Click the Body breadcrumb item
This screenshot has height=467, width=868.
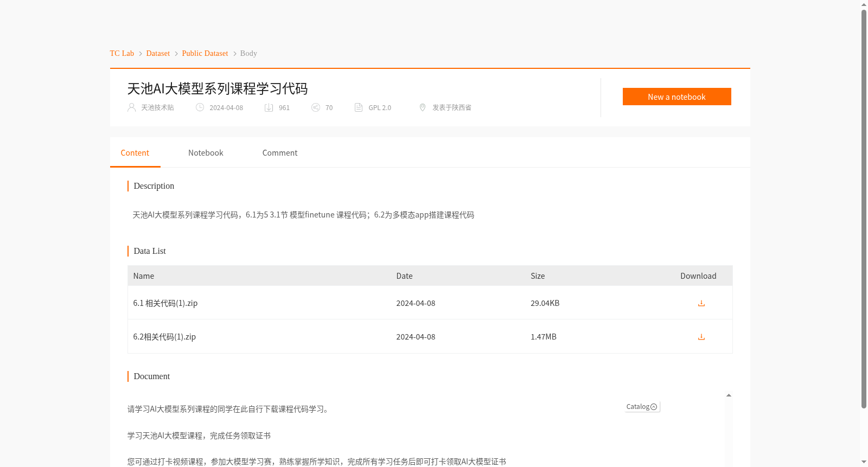248,53
